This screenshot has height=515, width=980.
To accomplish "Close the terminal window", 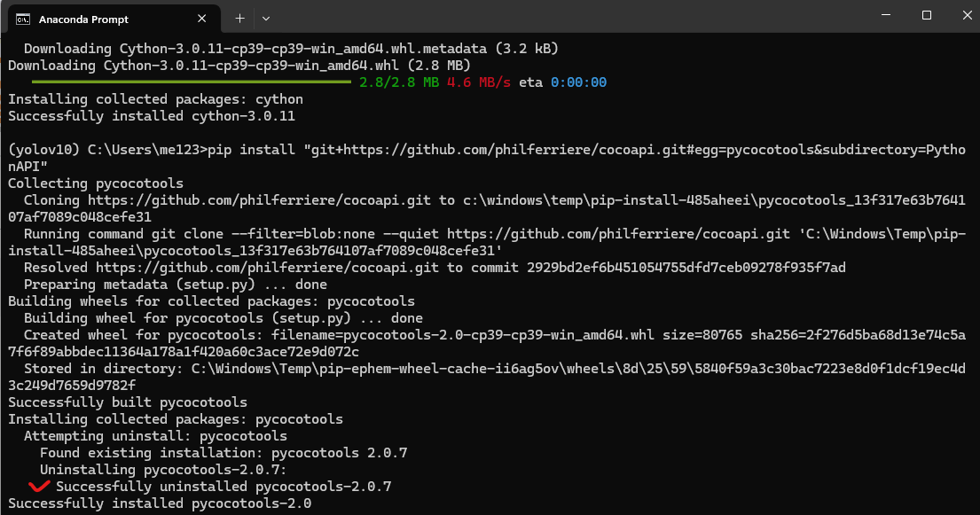I will [967, 15].
